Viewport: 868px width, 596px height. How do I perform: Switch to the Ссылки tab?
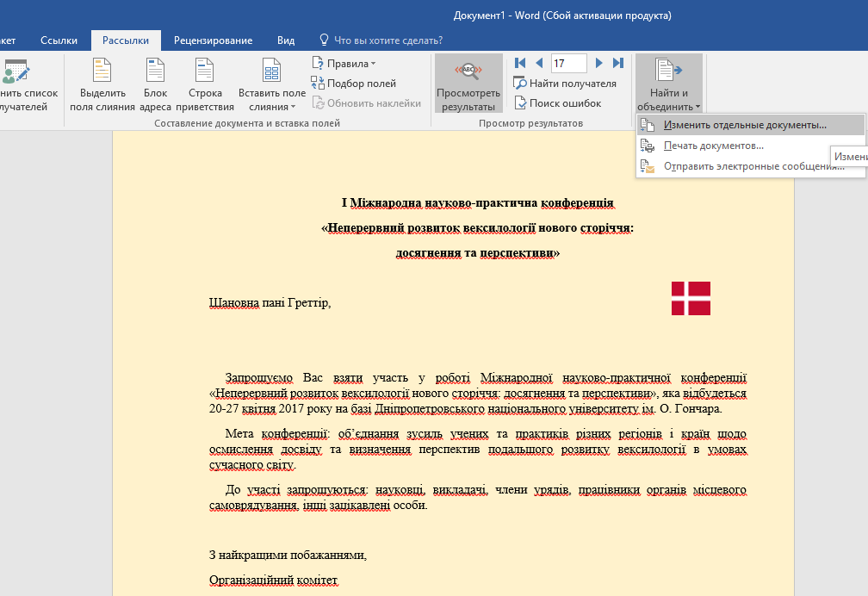59,40
